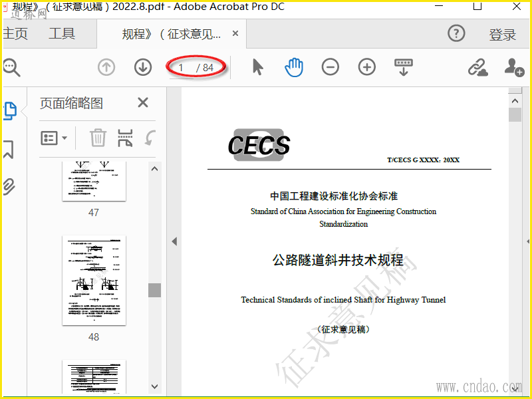The width and height of the screenshot is (532, 399).
Task: Close the open document tab
Action: pos(235,33)
